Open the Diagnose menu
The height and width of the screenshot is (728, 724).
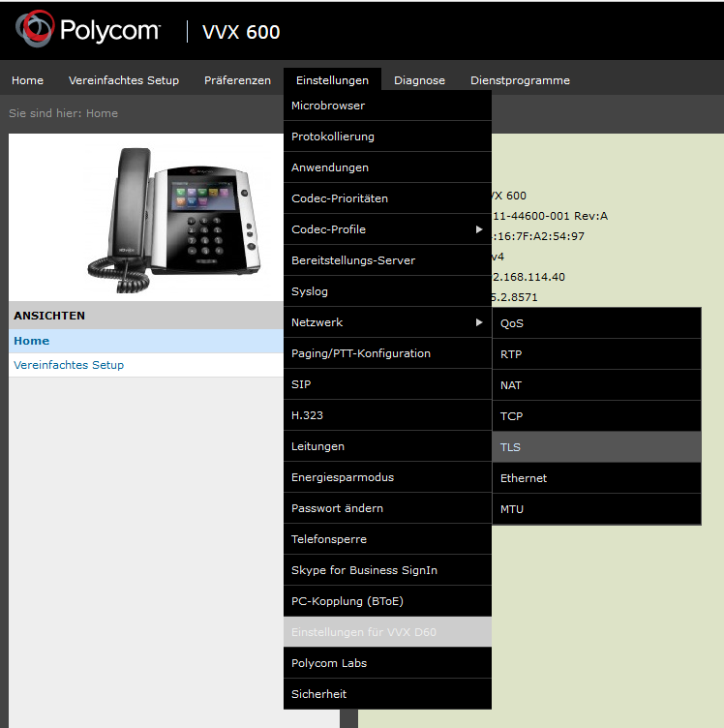(419, 80)
